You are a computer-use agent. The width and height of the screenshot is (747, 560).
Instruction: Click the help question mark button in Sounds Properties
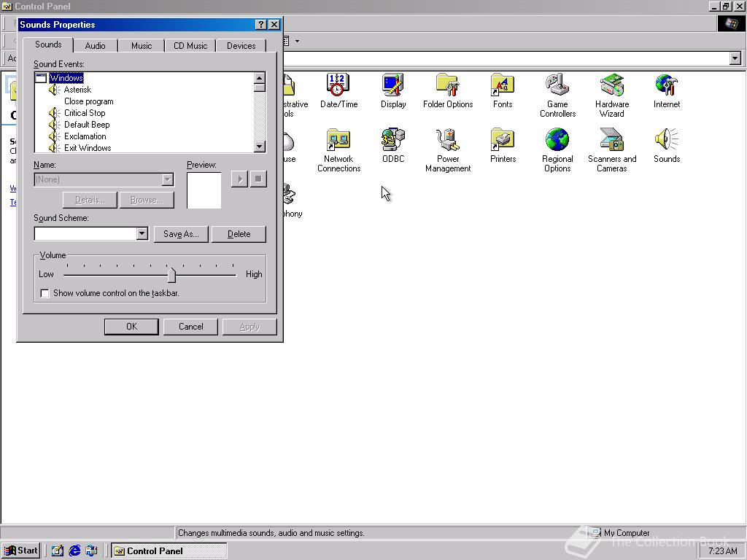(260, 25)
